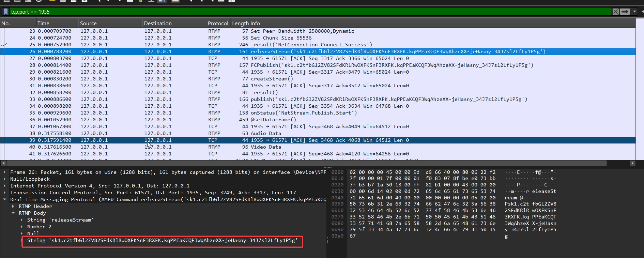Select packet 25 NetConnection.Connect.Success result
The width and height of the screenshot is (644, 258).
pos(318,45)
